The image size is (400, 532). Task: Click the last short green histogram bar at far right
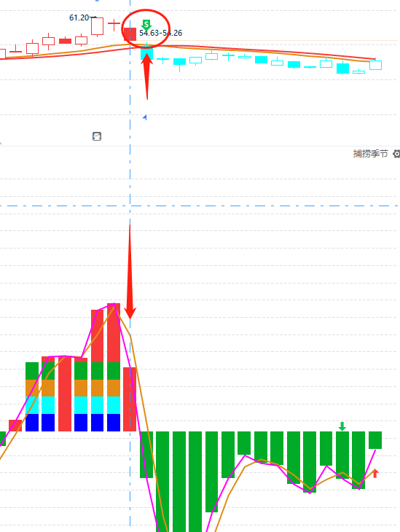click(375, 440)
